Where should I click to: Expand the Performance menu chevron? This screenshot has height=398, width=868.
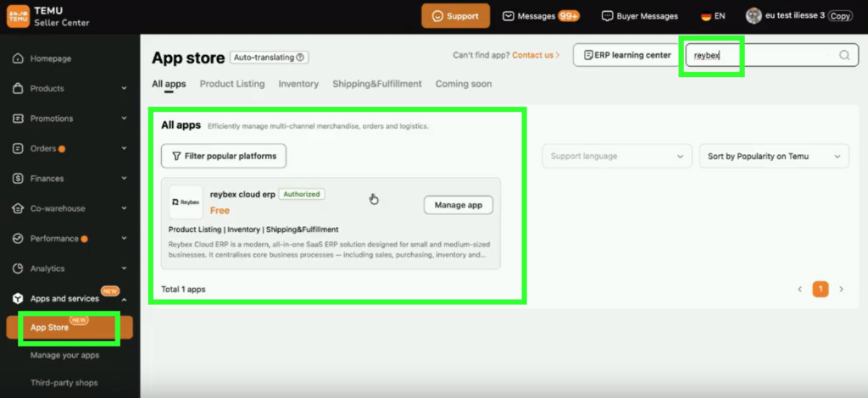click(x=124, y=238)
